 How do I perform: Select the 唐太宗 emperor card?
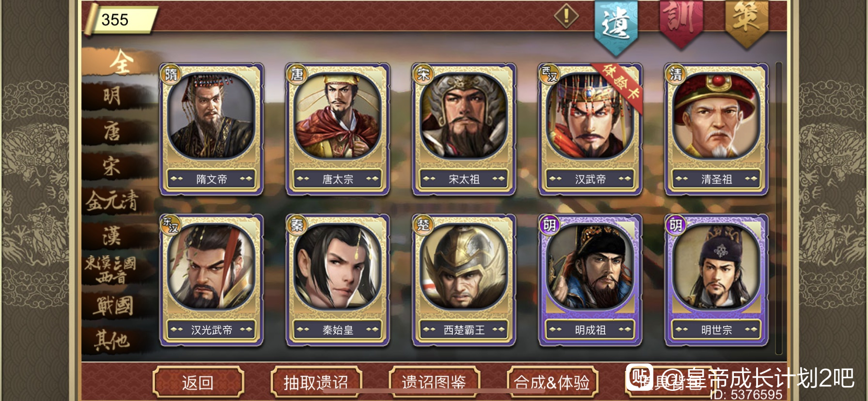[338, 129]
